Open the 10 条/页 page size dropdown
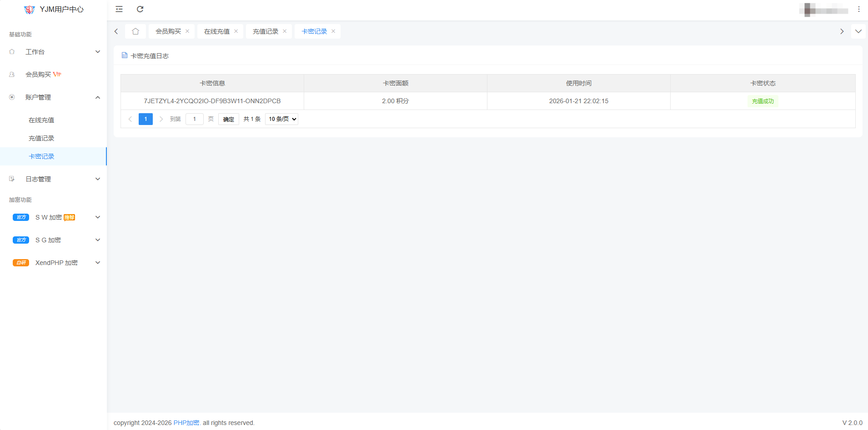This screenshot has width=868, height=430. point(281,119)
